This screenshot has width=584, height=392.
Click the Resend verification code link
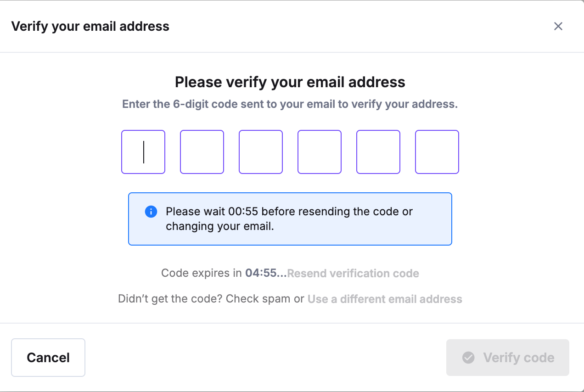coord(353,273)
